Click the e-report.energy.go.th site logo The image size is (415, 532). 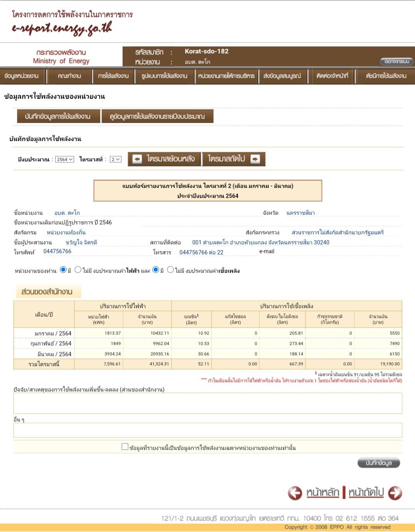[x=61, y=28]
